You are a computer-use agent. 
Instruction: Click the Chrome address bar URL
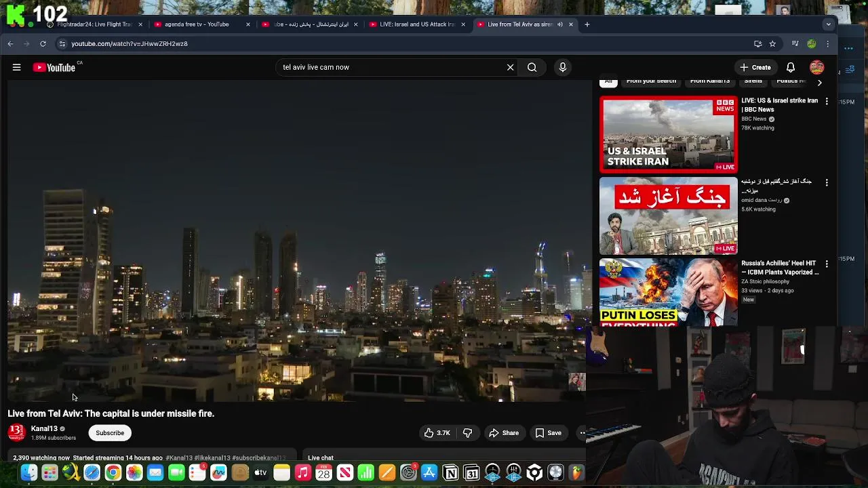tap(130, 43)
